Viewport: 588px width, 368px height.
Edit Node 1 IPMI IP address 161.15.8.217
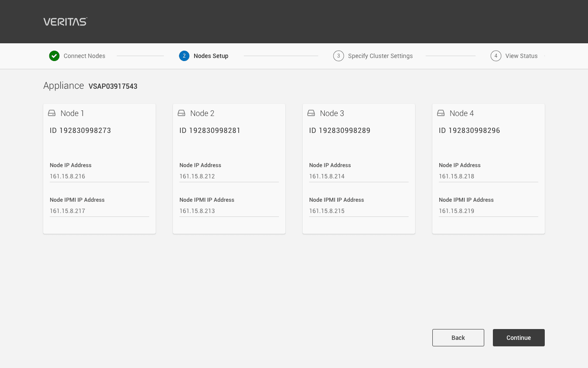99,211
